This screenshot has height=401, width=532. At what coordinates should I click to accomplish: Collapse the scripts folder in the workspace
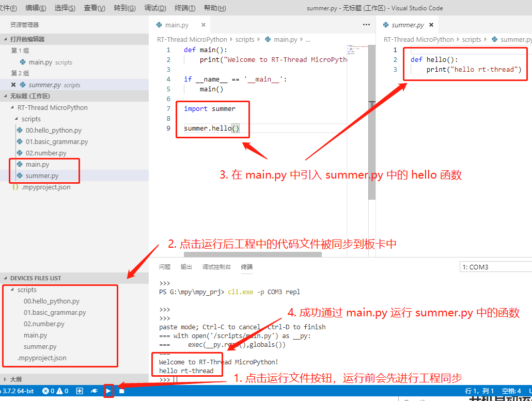click(18, 119)
